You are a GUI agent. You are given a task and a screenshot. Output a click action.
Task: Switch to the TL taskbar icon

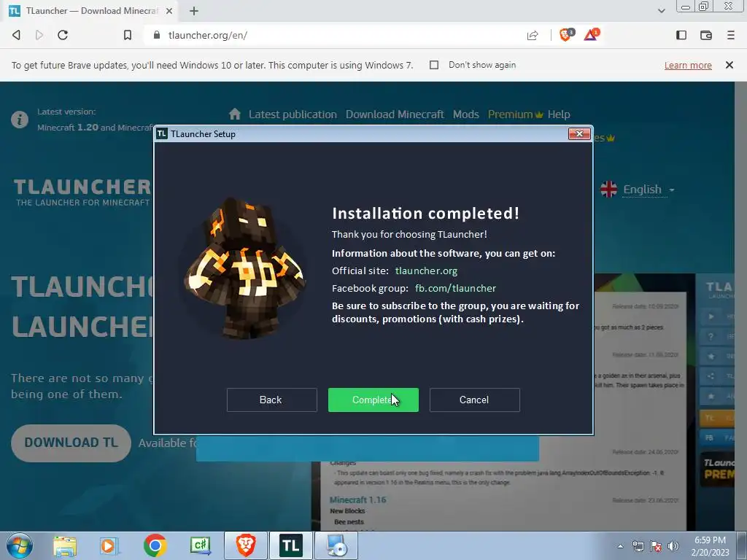291,545
